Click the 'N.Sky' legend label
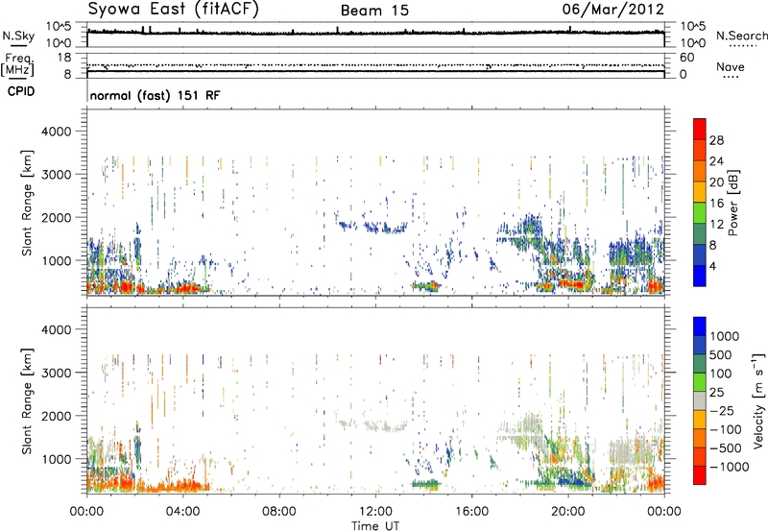768x532 pixels. coord(18,36)
